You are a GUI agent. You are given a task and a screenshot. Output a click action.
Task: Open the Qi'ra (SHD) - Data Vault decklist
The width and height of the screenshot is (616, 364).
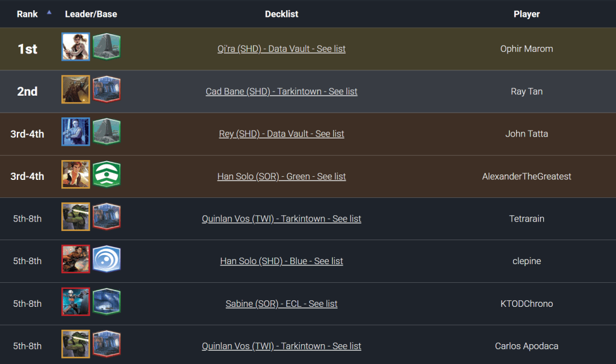click(x=281, y=49)
